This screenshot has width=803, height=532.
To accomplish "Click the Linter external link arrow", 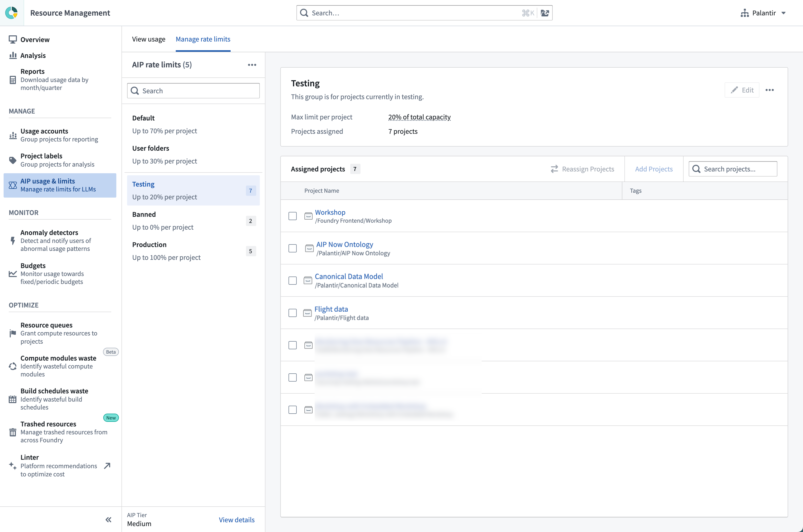I will [107, 465].
